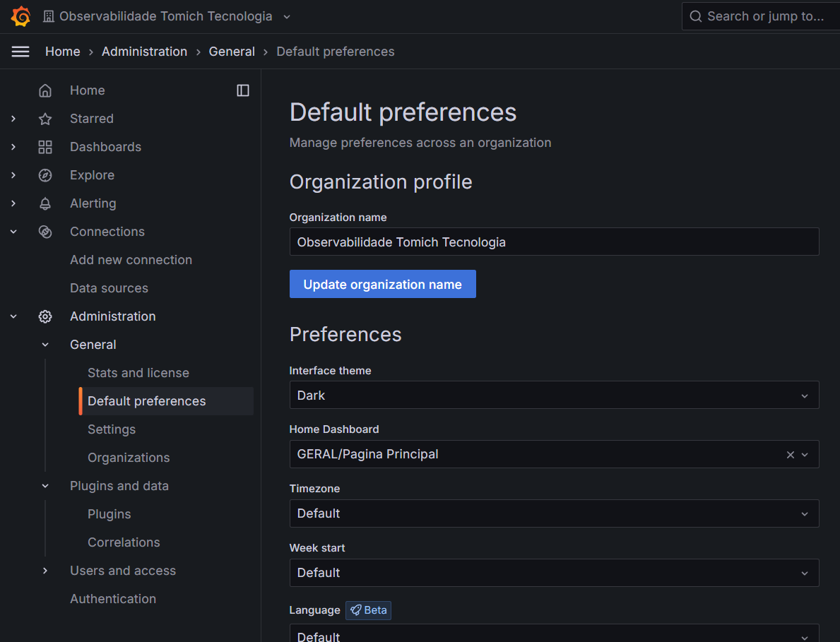The height and width of the screenshot is (642, 840).
Task: Select Authentication in sidebar
Action: (x=113, y=599)
